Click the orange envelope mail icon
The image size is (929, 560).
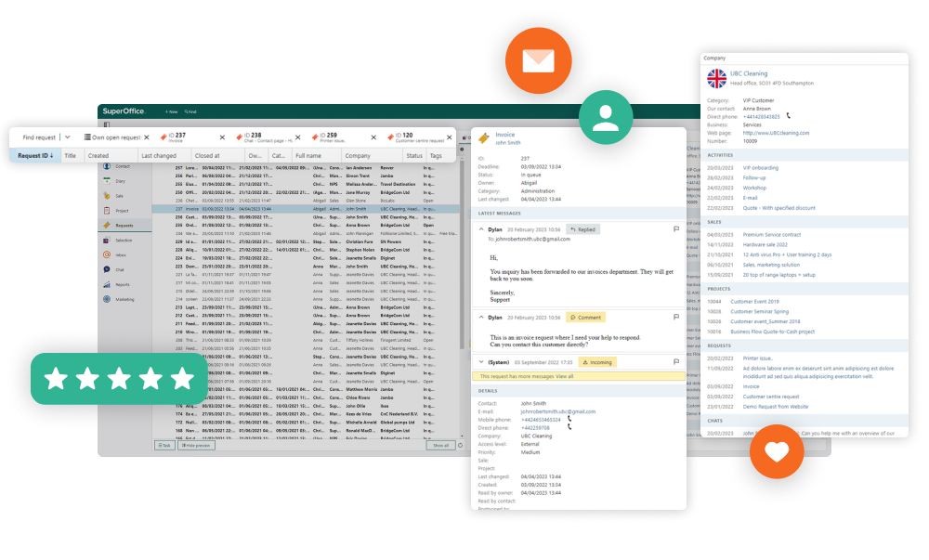tap(538, 61)
